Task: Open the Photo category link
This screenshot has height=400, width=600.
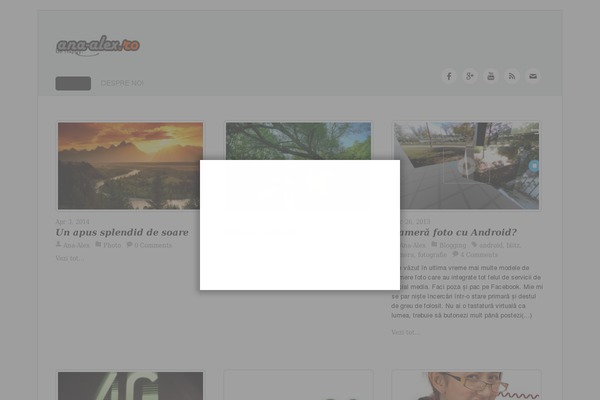Action: (112, 245)
